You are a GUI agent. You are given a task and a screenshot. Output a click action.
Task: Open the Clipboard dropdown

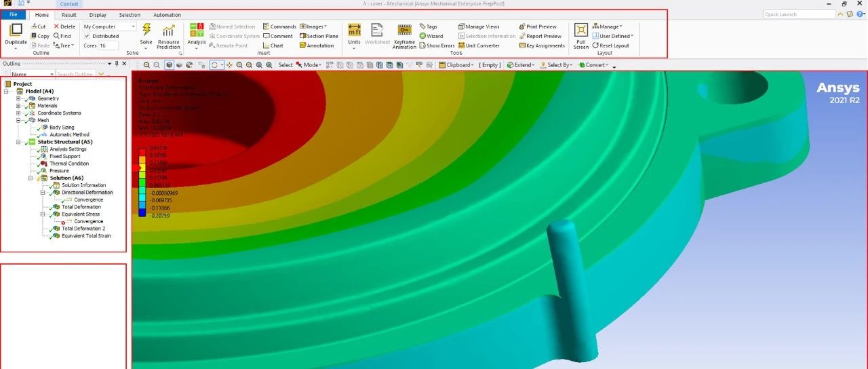(x=456, y=65)
